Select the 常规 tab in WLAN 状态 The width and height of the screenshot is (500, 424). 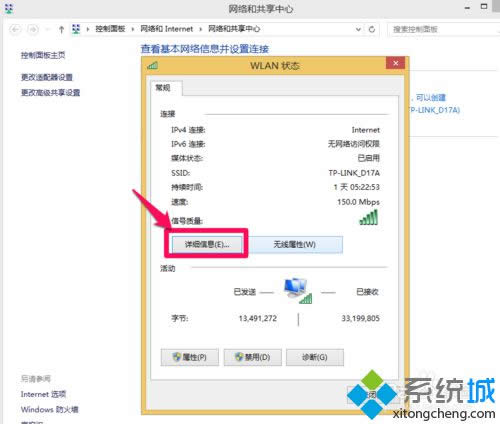coord(166,88)
